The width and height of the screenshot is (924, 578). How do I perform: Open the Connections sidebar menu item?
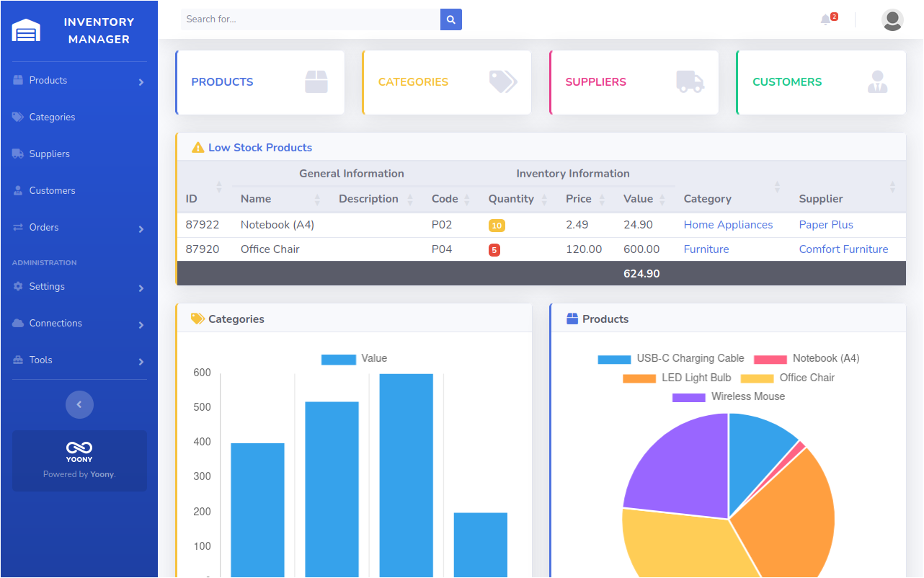(x=79, y=323)
